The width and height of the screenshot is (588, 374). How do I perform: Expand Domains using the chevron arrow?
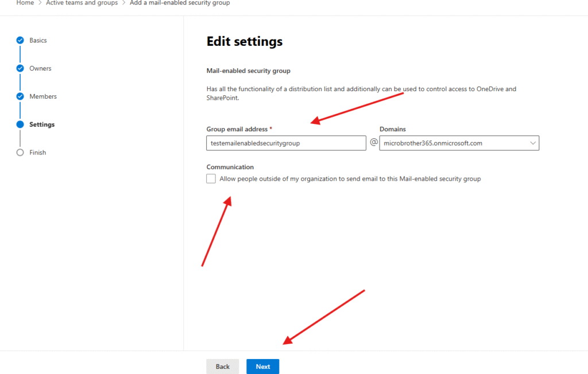pos(532,143)
